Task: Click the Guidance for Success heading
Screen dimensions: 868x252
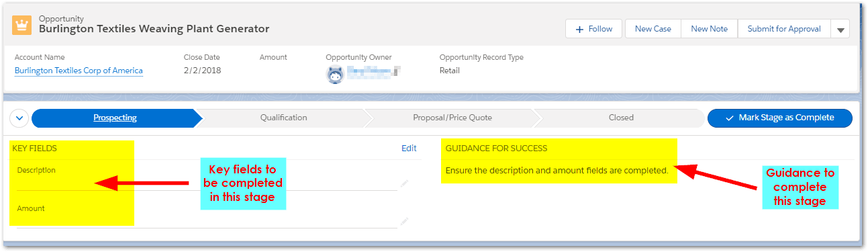Action: coord(496,149)
